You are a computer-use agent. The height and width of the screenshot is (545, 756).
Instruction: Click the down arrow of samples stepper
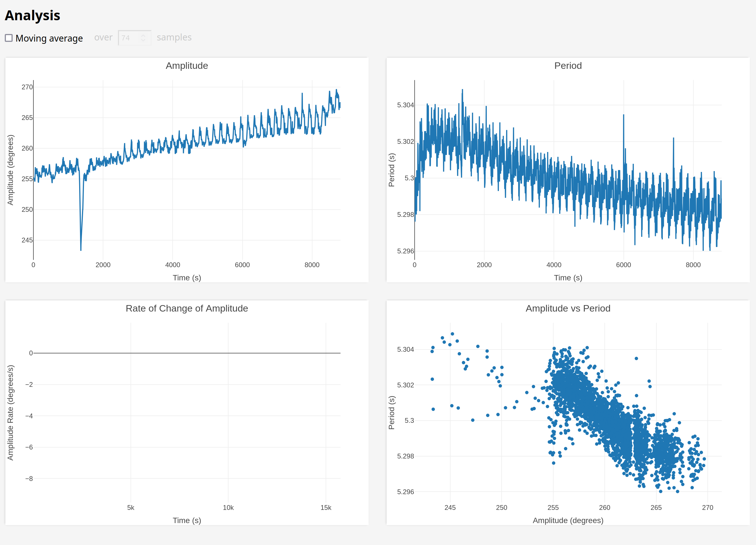143,40
